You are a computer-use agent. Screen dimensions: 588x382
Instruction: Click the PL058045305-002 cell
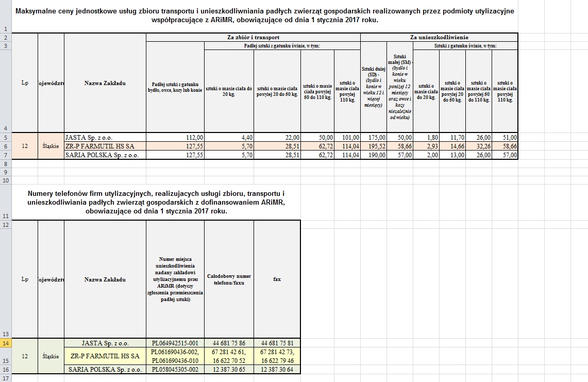[x=175, y=369]
